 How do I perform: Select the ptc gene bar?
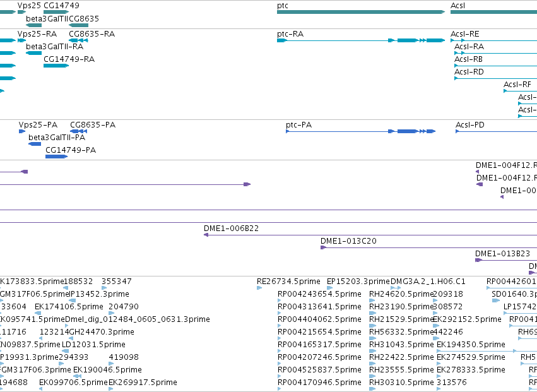[361, 12]
